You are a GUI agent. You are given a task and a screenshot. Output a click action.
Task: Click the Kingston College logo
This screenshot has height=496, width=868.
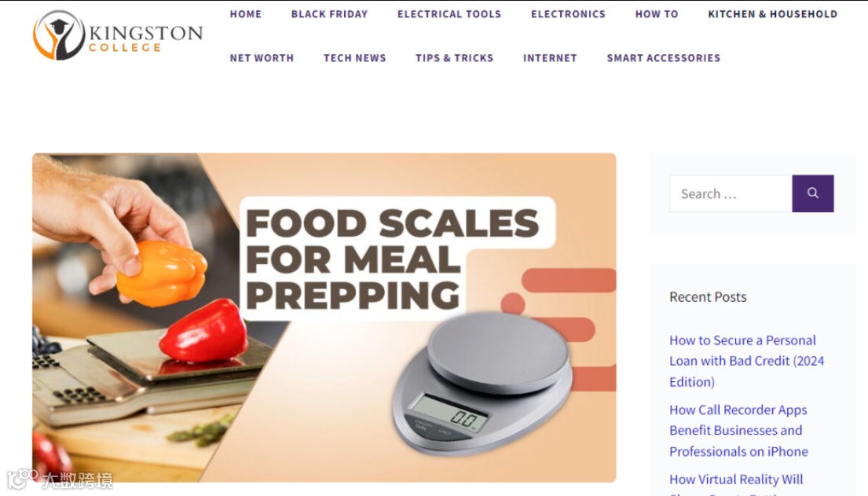pos(118,35)
